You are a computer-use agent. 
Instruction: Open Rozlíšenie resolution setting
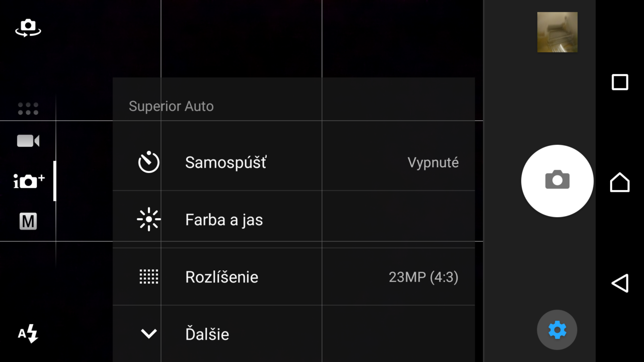point(293,277)
